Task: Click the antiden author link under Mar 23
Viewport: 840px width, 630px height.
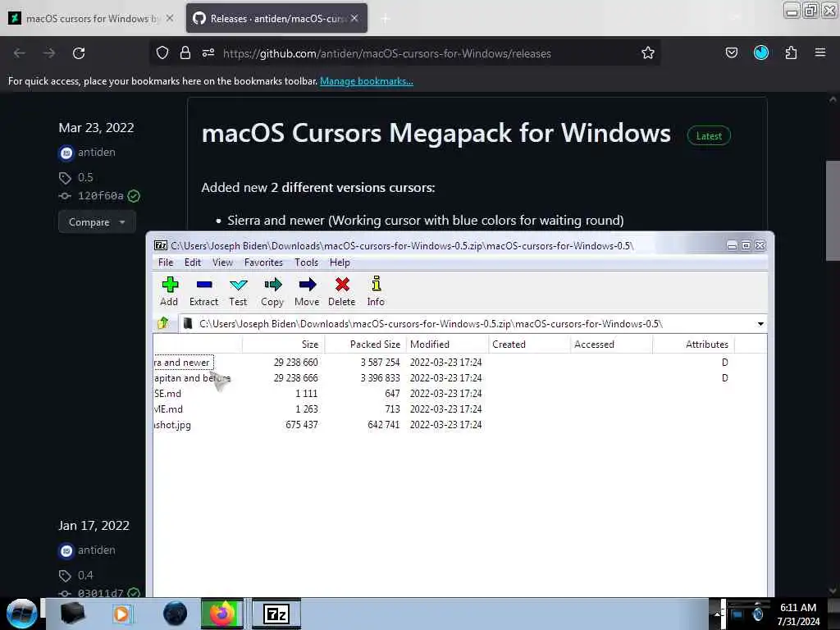Action: [97, 153]
